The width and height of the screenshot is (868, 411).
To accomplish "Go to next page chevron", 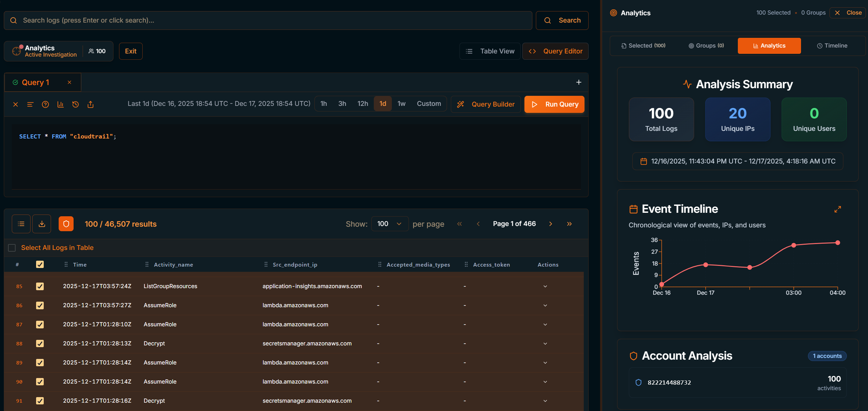I will 550,224.
